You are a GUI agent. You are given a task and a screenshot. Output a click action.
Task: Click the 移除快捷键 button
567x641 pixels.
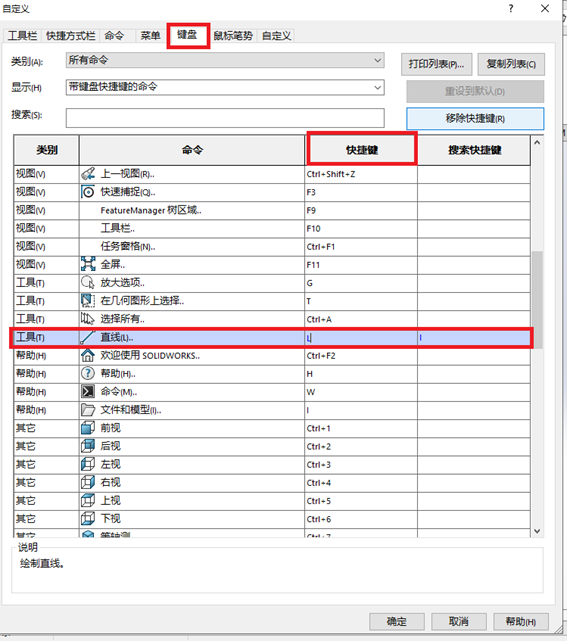475,119
